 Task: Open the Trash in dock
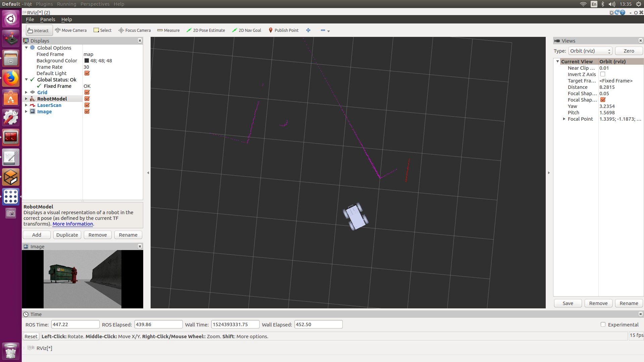point(11,351)
